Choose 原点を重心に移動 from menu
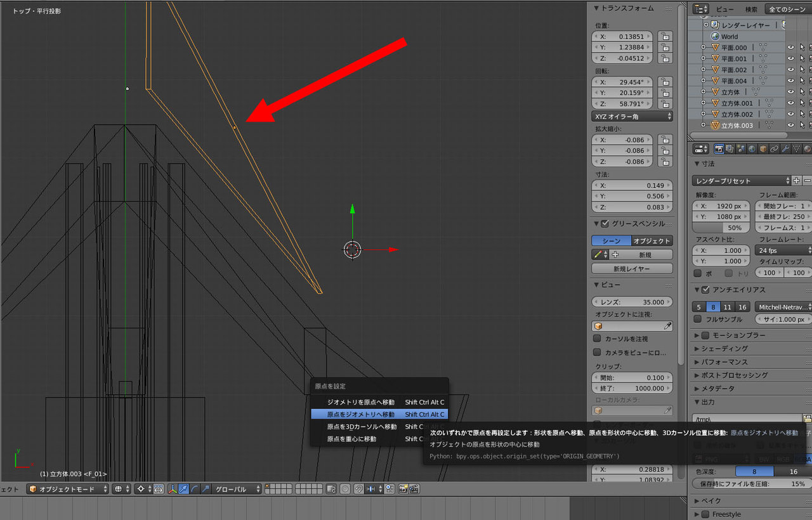Screen dimensions: 812x520 coord(379,438)
